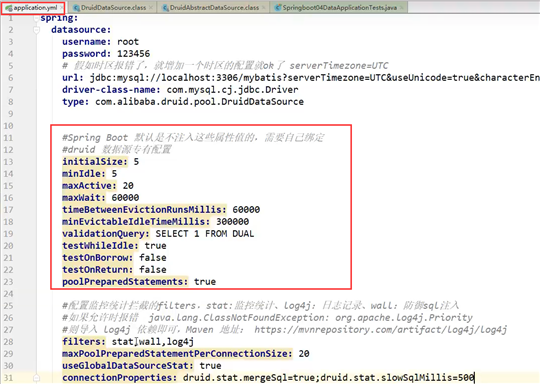Click the 'connectionProperties' key
This screenshot has width=540, height=384.
click(119, 378)
